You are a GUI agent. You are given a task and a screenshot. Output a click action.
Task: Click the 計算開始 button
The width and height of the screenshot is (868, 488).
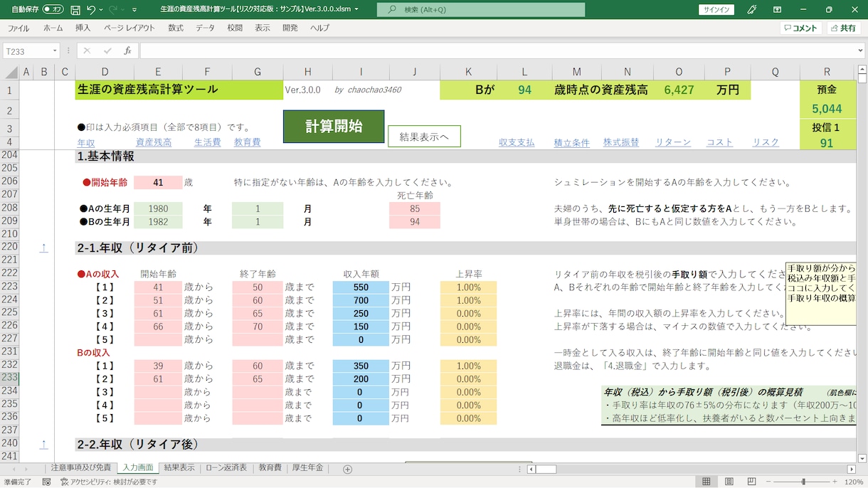(x=334, y=127)
